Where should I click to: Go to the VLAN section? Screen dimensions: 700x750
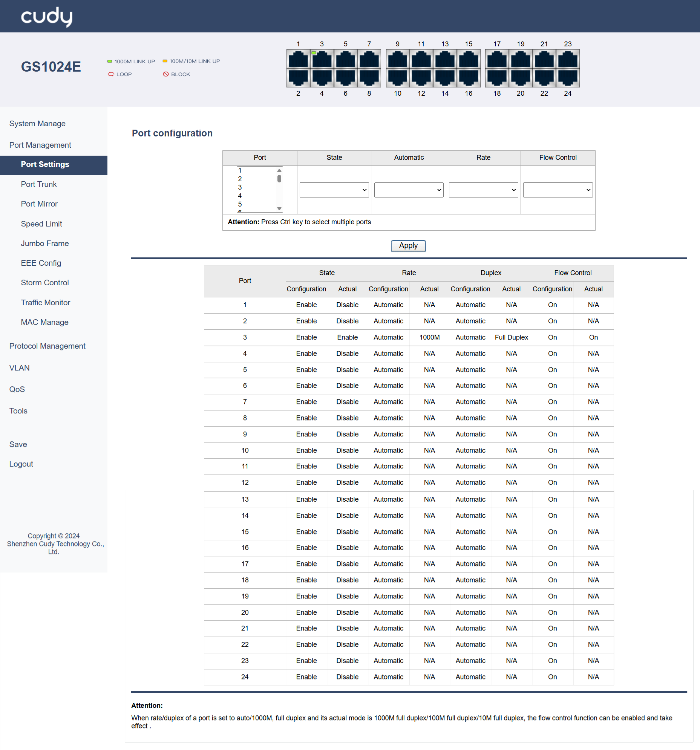[x=19, y=368]
